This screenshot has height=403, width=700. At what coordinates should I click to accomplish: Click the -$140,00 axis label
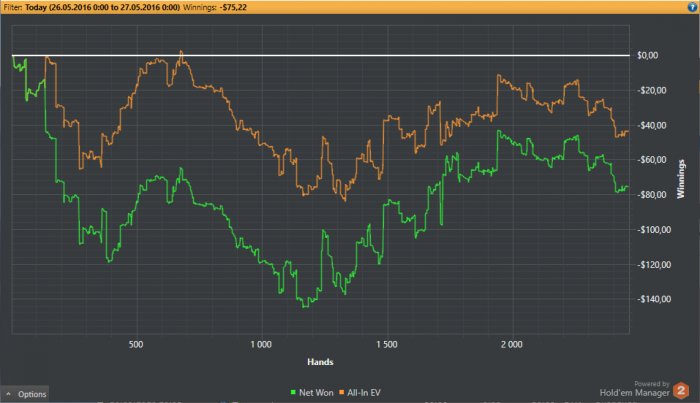654,299
